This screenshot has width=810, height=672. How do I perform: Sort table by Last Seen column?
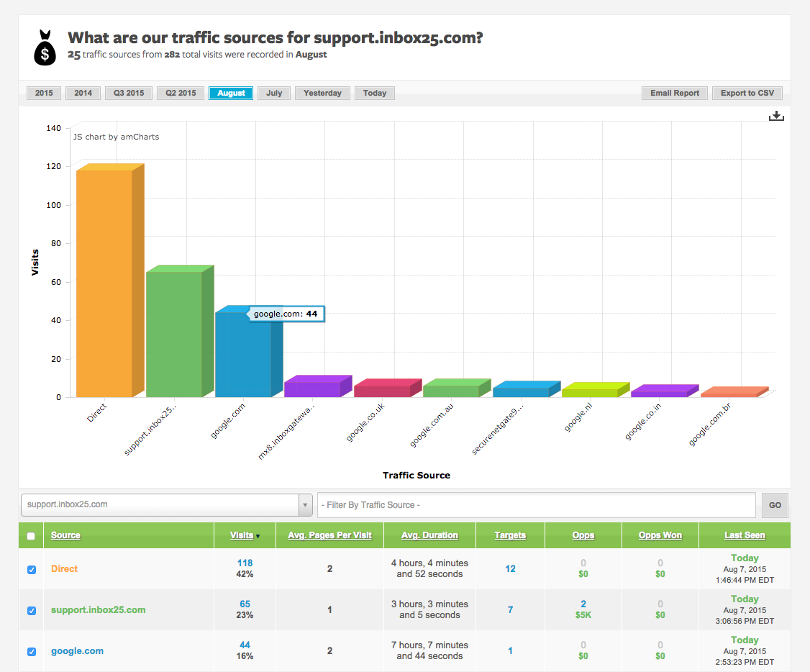[x=745, y=535]
